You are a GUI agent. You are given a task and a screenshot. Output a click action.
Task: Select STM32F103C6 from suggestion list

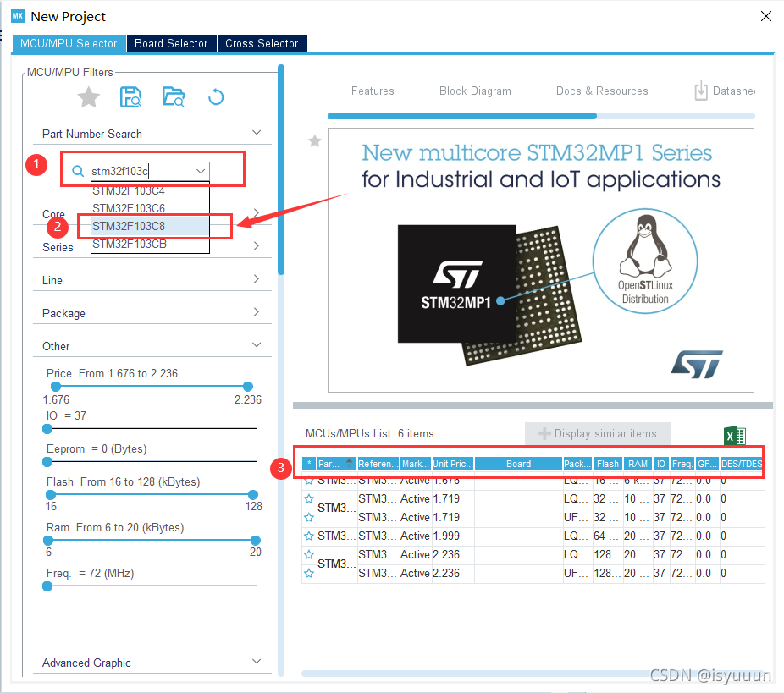click(x=150, y=208)
